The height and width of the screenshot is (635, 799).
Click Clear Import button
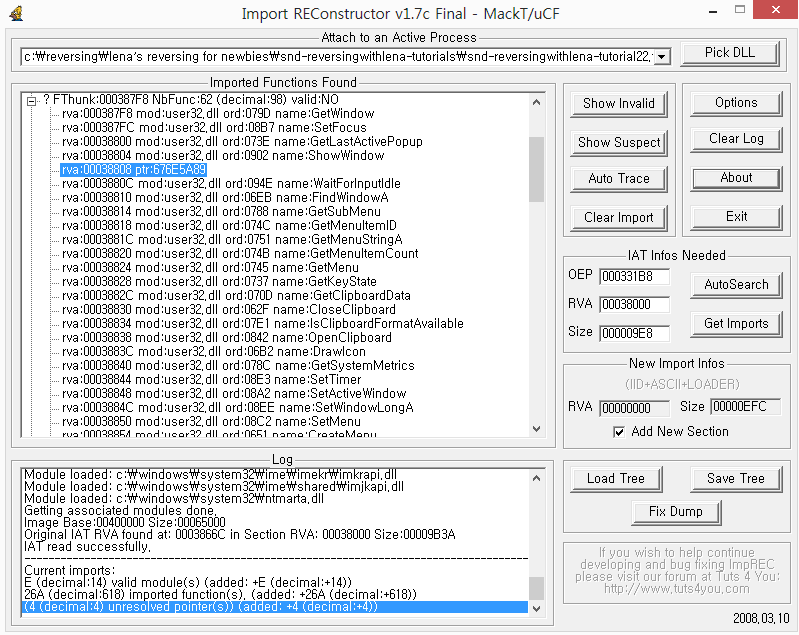click(619, 218)
